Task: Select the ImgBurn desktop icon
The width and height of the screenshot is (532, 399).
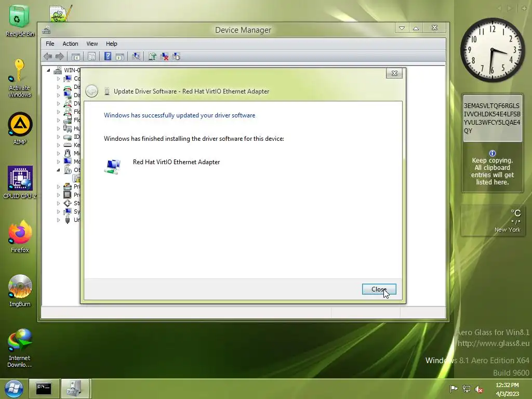Action: click(x=20, y=290)
